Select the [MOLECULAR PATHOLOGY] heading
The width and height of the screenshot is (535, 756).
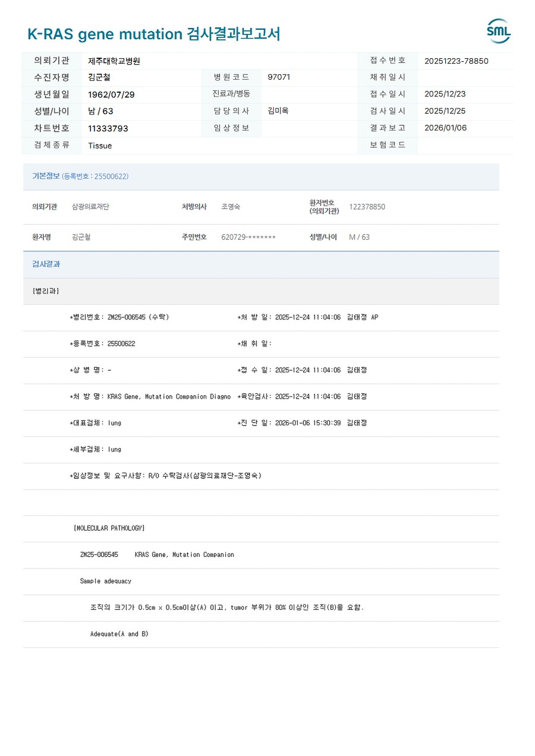tap(109, 528)
